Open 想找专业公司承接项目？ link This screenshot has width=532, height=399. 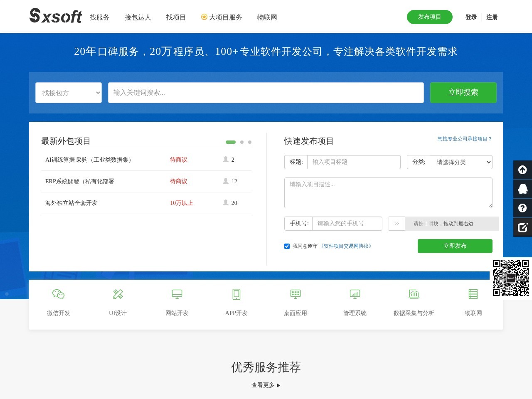click(x=465, y=139)
